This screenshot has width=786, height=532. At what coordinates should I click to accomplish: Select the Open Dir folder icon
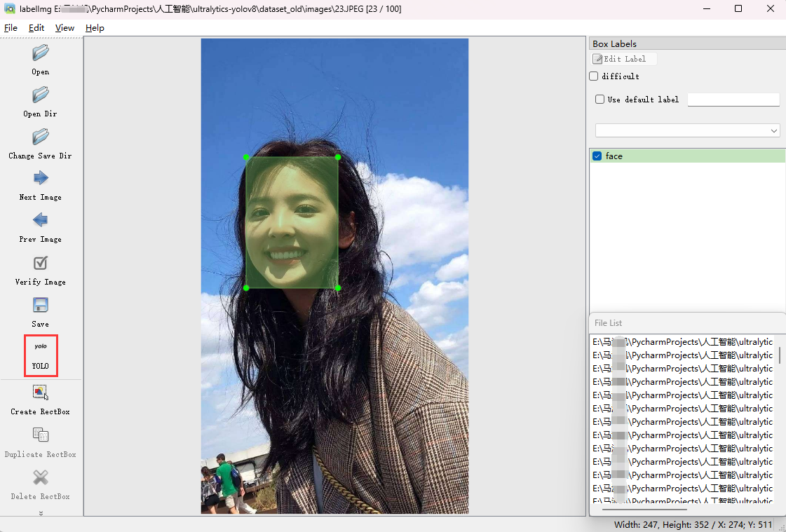41,95
